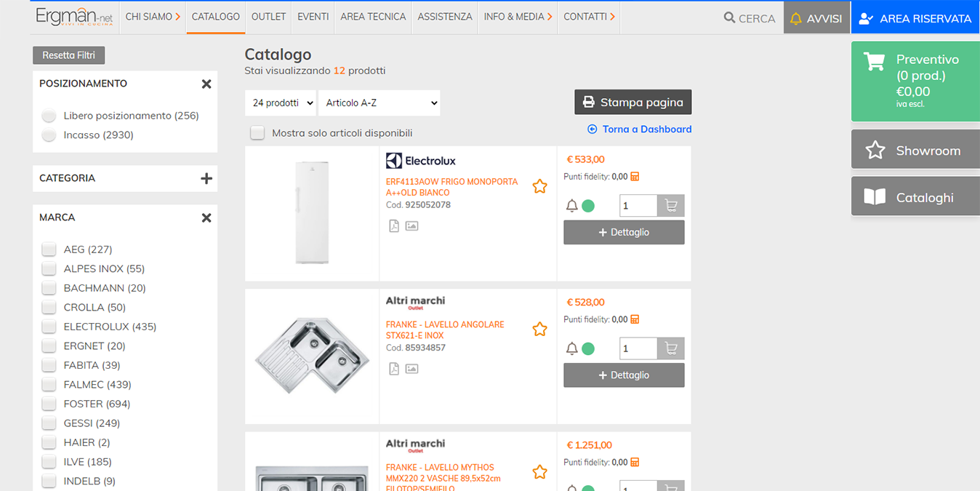Image resolution: width=980 pixels, height=491 pixels.
Task: Expand the INFO & MEDIA menu
Action: [x=518, y=17]
